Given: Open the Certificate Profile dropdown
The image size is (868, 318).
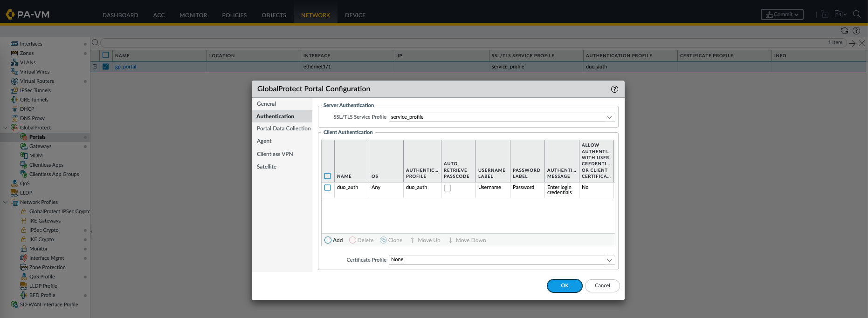Looking at the screenshot, I should pyautogui.click(x=609, y=260).
